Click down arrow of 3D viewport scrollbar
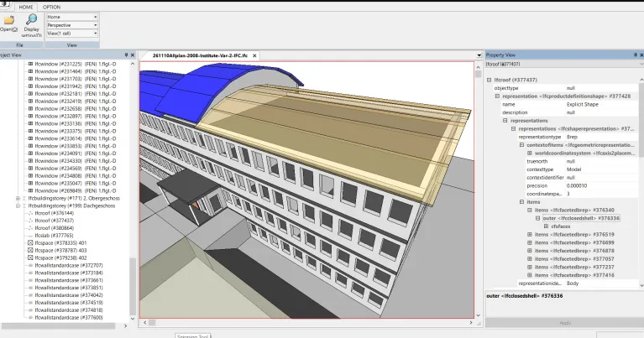This screenshot has width=644, height=338. (478, 315)
